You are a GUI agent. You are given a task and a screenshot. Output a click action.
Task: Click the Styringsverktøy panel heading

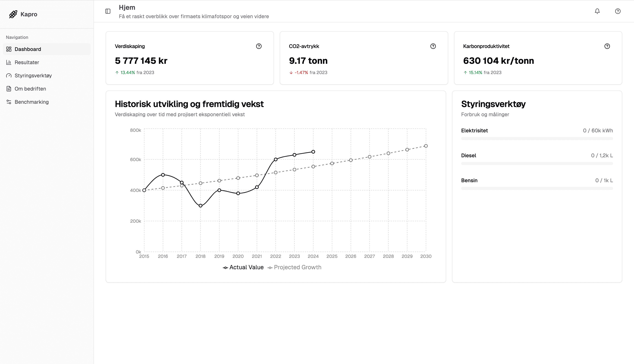click(493, 104)
